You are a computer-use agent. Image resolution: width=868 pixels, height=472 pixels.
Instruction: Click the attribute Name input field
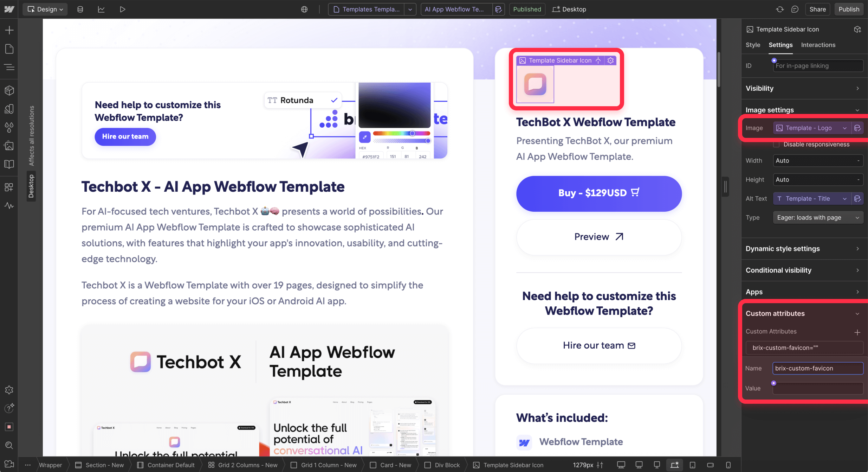pyautogui.click(x=818, y=368)
